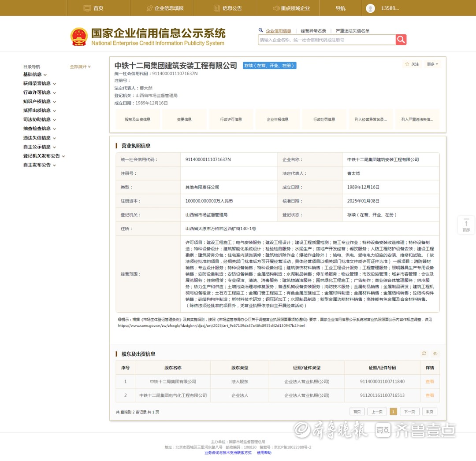Expand 知识产权信息 in the sidebar
This screenshot has height=461, width=476.
click(40, 102)
